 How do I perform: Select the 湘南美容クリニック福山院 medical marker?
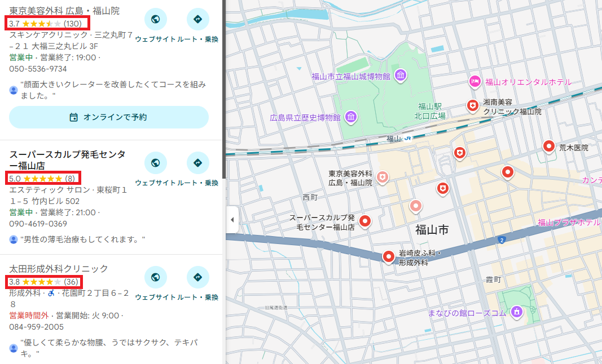pyautogui.click(x=472, y=105)
